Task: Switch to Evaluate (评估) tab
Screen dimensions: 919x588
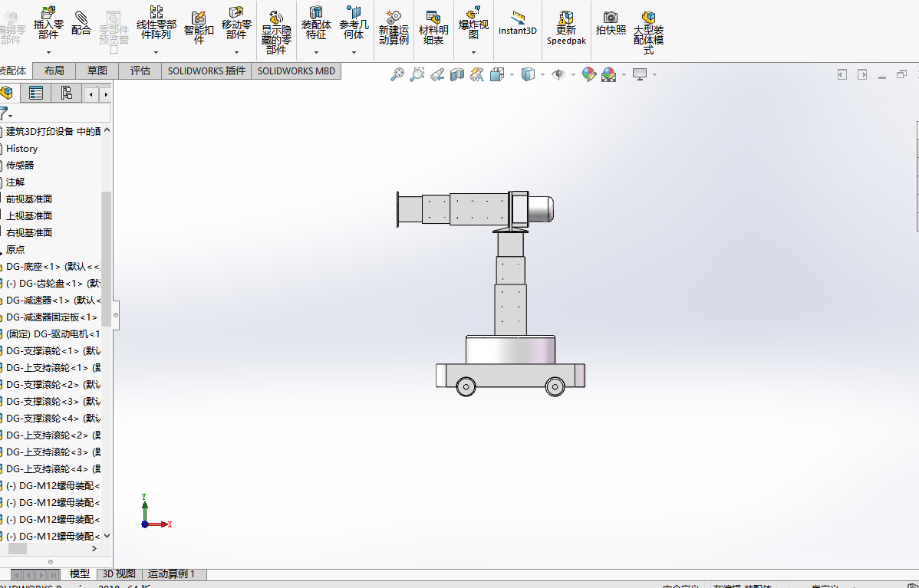Action: 140,71
